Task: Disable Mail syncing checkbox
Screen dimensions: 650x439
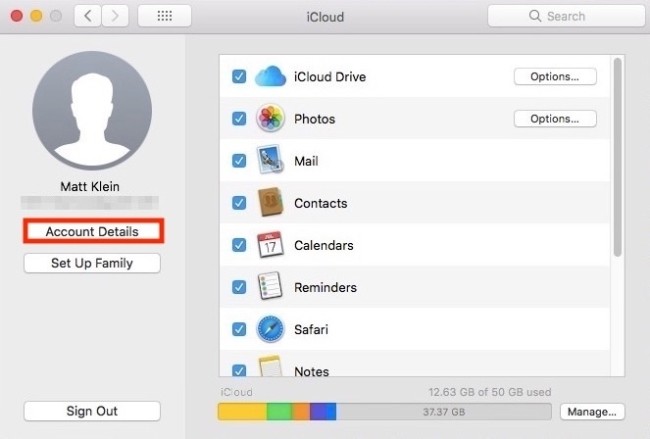Action: pyautogui.click(x=239, y=160)
